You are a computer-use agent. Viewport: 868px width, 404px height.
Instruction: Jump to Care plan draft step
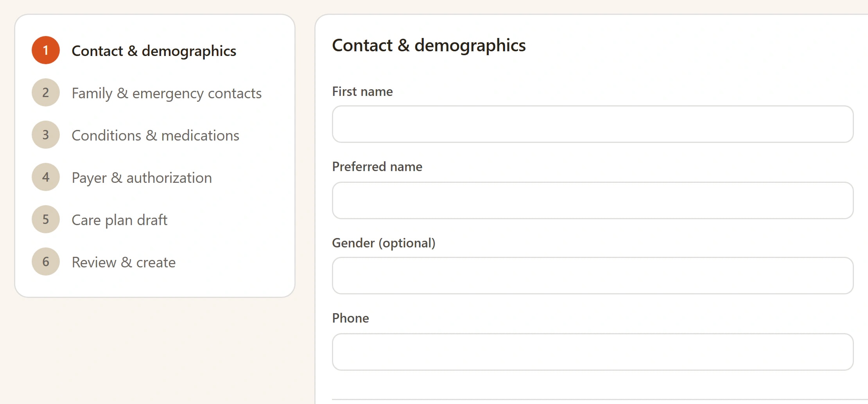click(119, 220)
